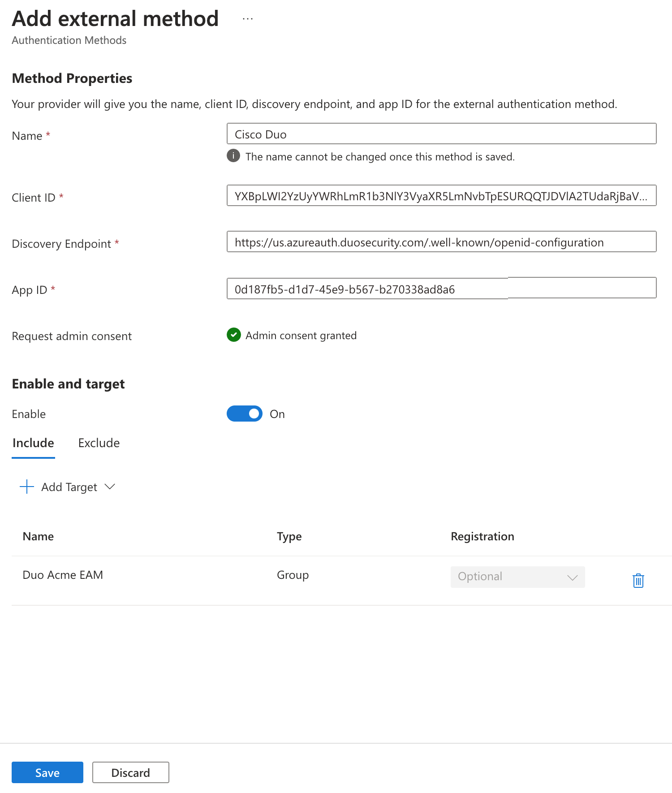
Task: Open the Registration Optional dropdown
Action: [517, 577]
